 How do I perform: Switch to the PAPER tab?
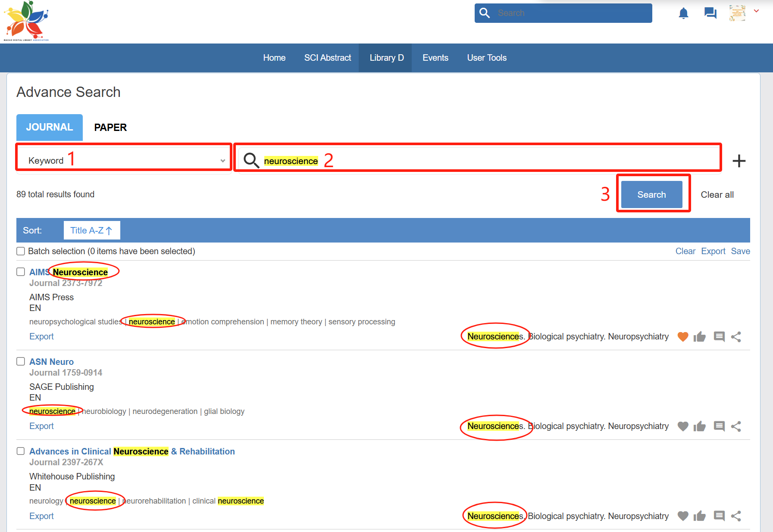(110, 128)
